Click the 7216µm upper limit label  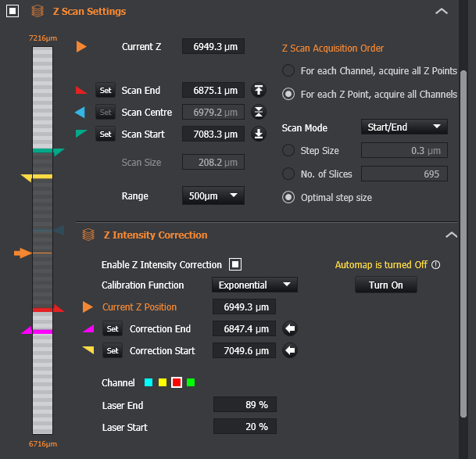click(x=43, y=38)
